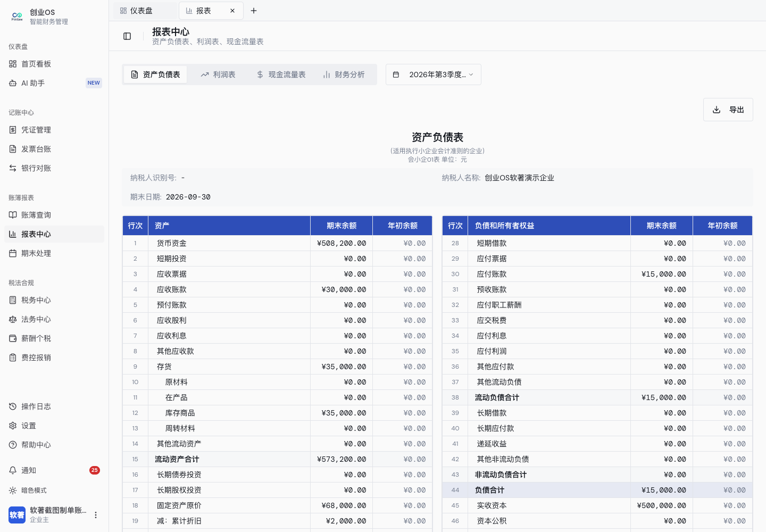The image size is (766, 532).
Task: Click the ¥508,200.00 ending balance cell
Action: coord(342,243)
